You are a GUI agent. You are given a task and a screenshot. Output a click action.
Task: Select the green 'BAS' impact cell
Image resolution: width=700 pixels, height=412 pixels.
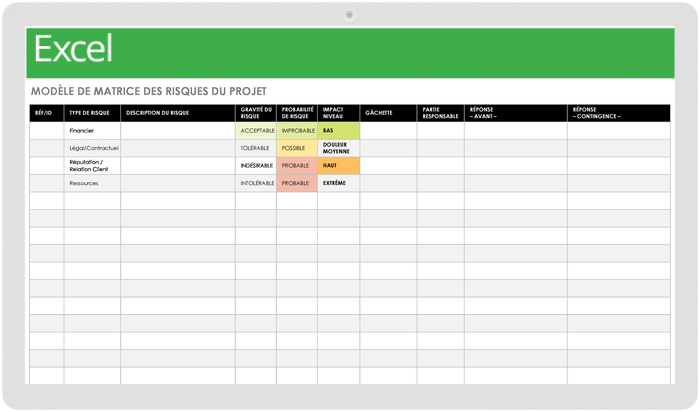tap(338, 131)
